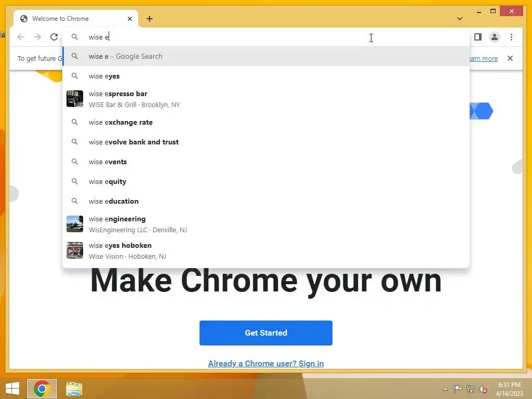The width and height of the screenshot is (532, 399).
Task: Reload the page with the refresh icon
Action: click(x=54, y=37)
